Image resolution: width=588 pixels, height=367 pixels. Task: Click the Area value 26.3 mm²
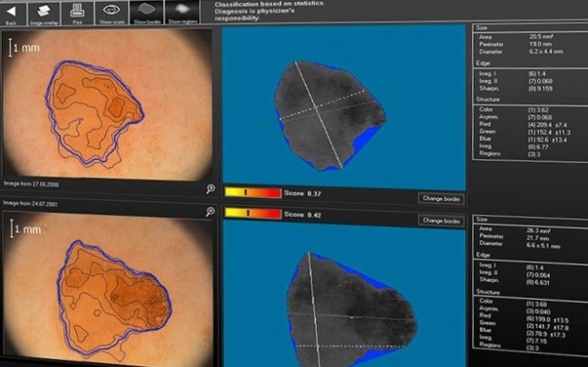coord(539,230)
